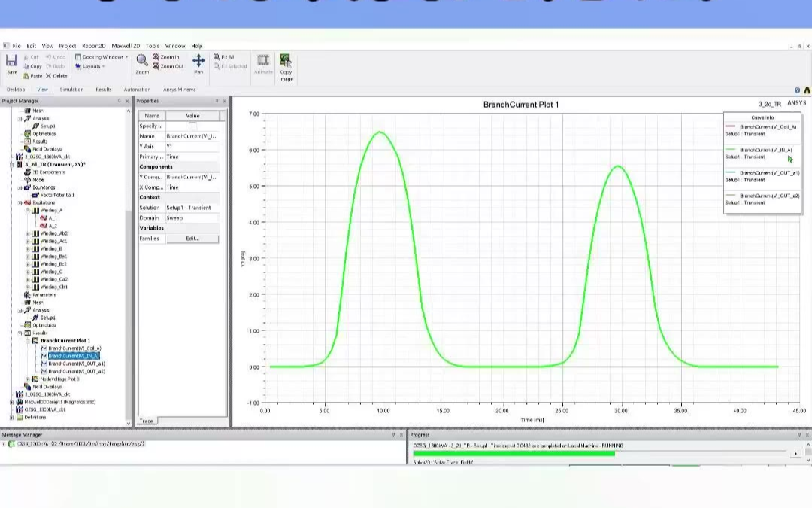Select BranchCurrent(VI_OUT_a1) trace in the tree
This screenshot has width=812, height=508.
tap(76, 364)
